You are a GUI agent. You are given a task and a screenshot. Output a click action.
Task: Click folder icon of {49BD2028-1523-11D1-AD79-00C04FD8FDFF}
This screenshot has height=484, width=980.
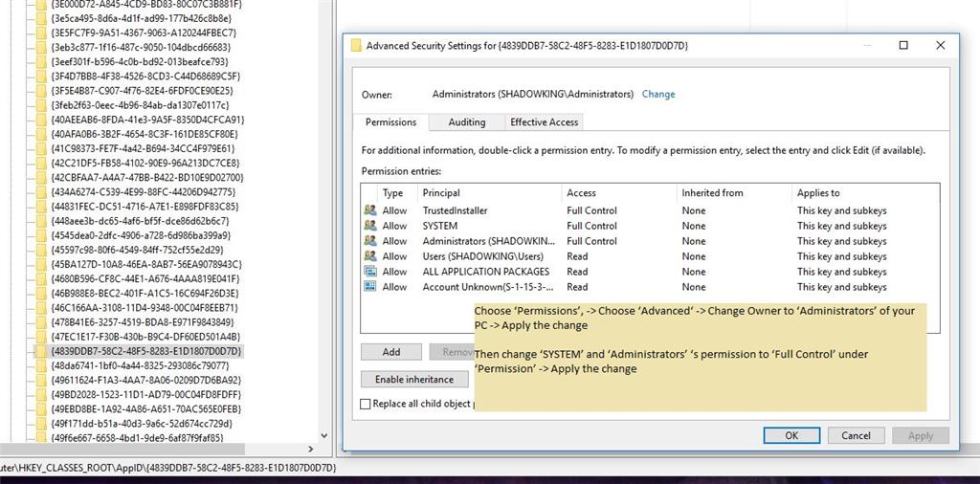point(42,395)
